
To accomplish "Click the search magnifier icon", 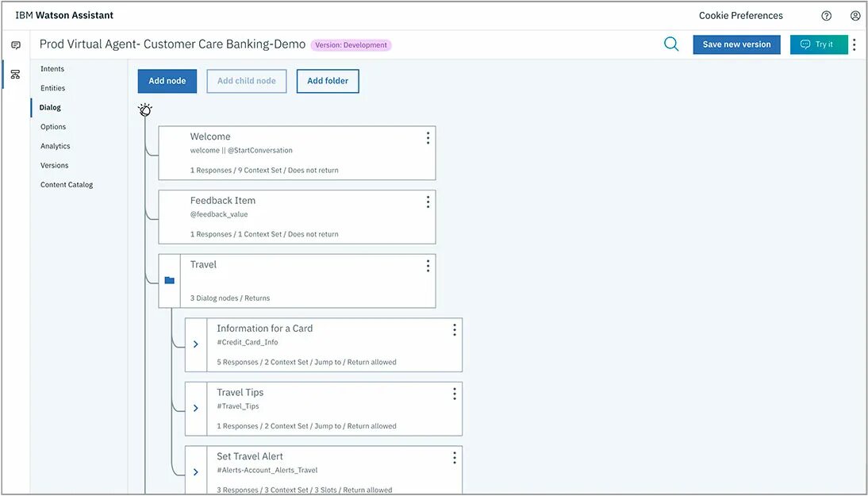I will pos(671,44).
